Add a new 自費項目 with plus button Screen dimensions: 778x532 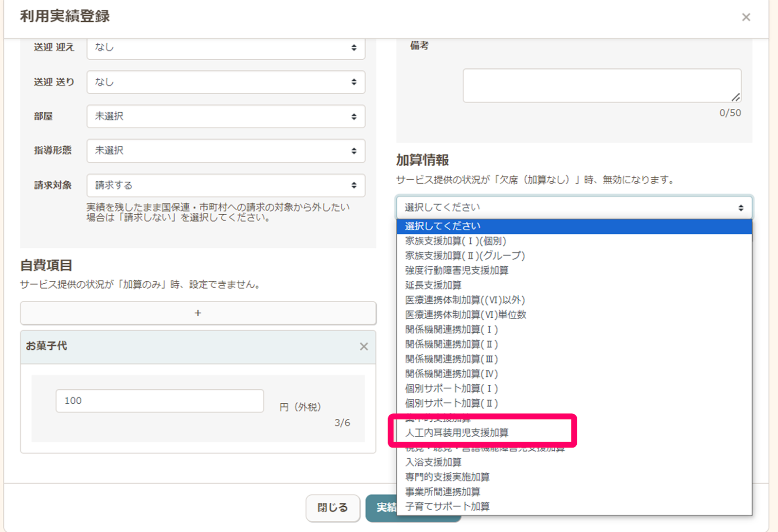[198, 313]
